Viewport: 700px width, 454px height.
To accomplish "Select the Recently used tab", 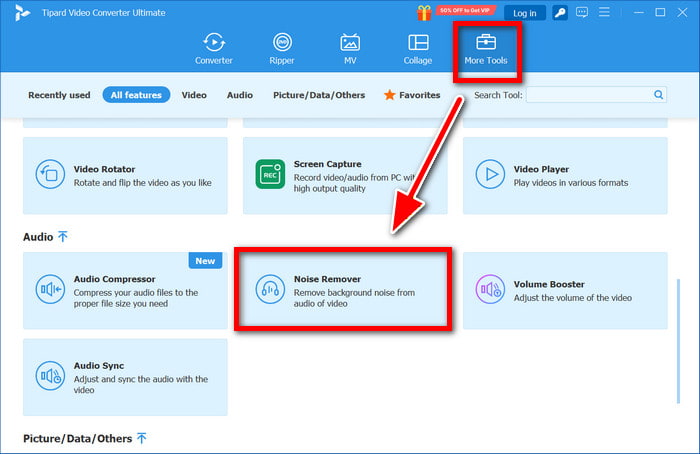I will [x=59, y=95].
